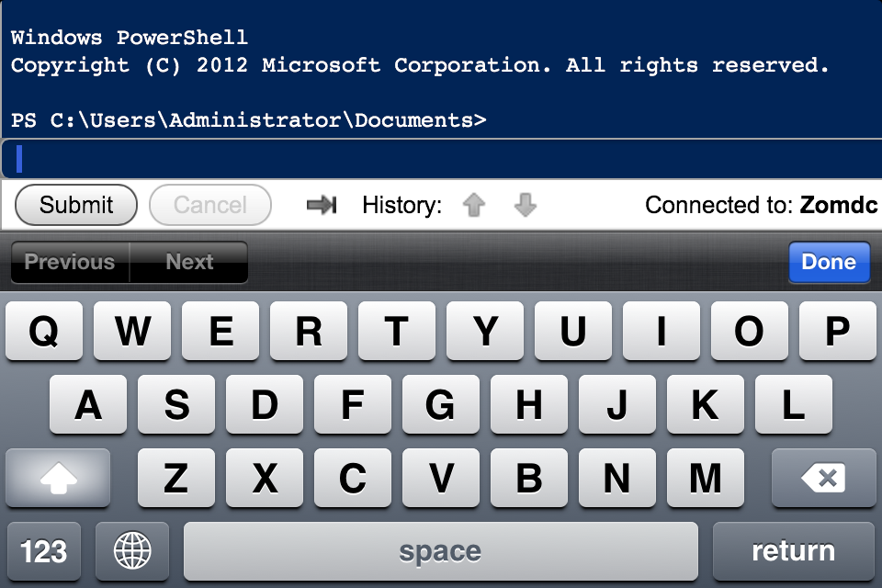The image size is (882, 588).
Task: Switch to the 123 numeric keyboard
Action: (x=44, y=551)
